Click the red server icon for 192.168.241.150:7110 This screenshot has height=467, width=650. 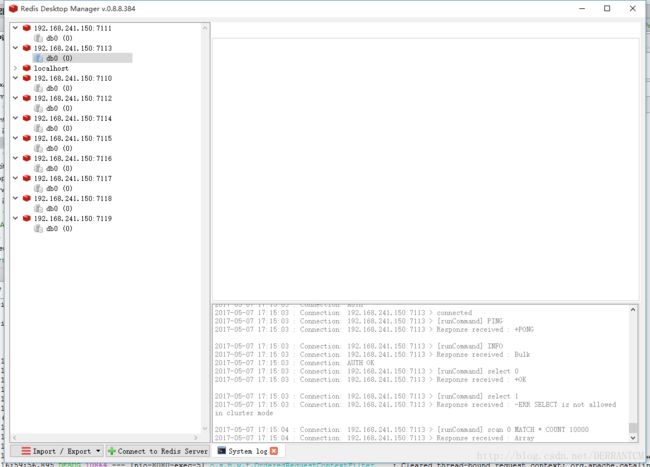tap(27, 78)
